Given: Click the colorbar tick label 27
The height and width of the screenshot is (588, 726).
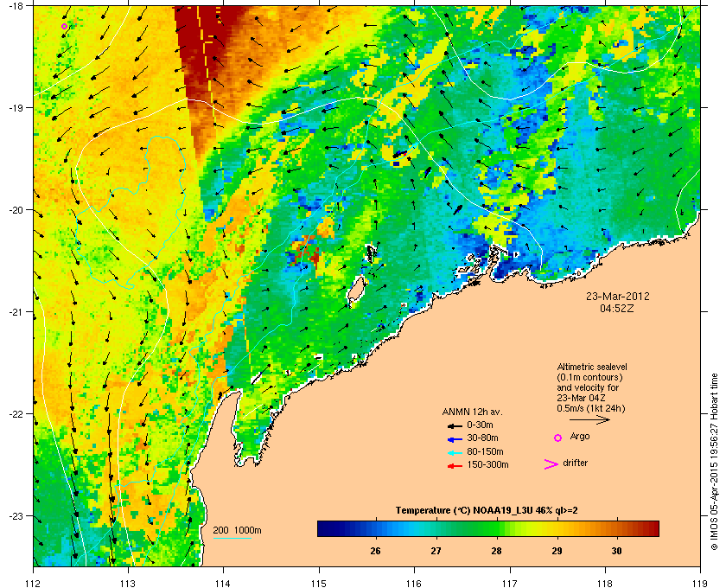Looking at the screenshot, I should [x=436, y=551].
